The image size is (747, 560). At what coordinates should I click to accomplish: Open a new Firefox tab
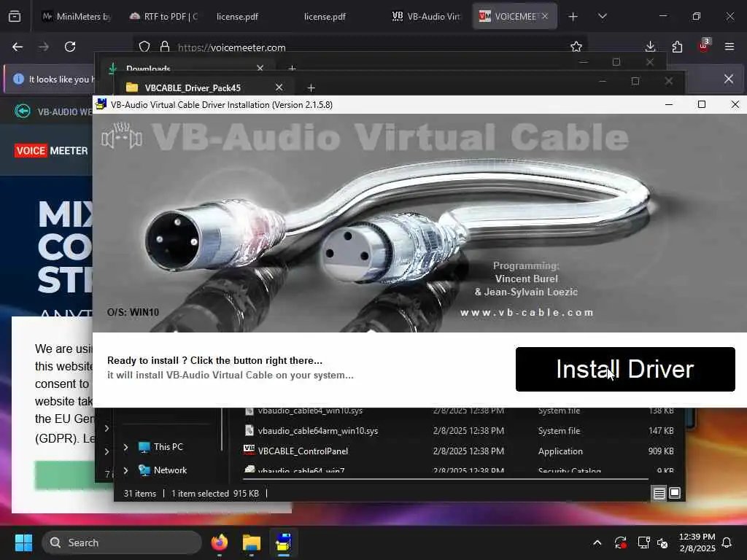click(x=573, y=17)
